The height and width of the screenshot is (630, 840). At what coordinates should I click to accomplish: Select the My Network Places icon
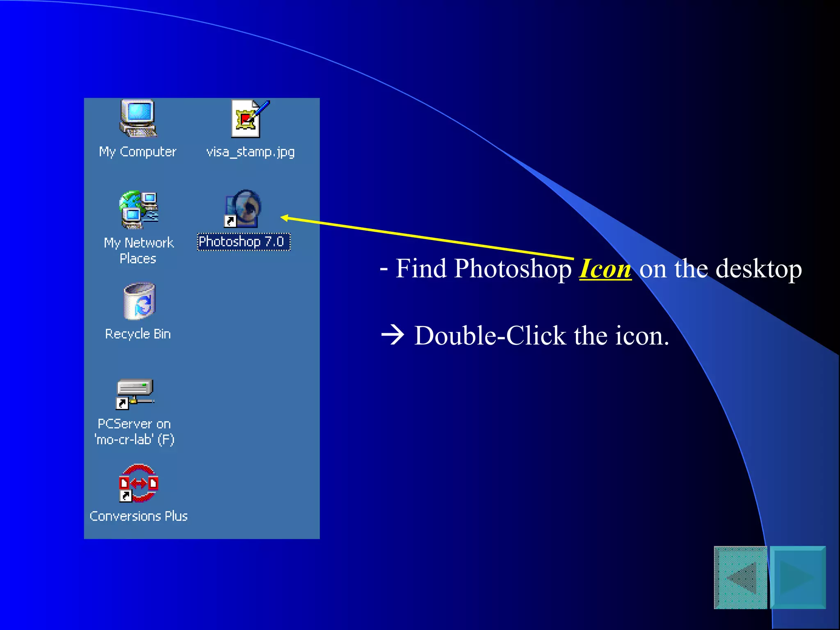point(139,210)
